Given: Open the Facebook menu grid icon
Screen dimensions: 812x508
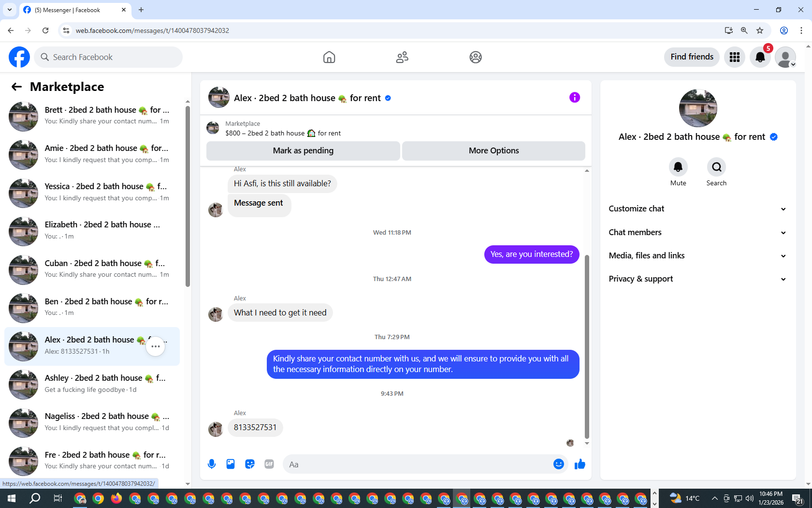Looking at the screenshot, I should [735, 57].
